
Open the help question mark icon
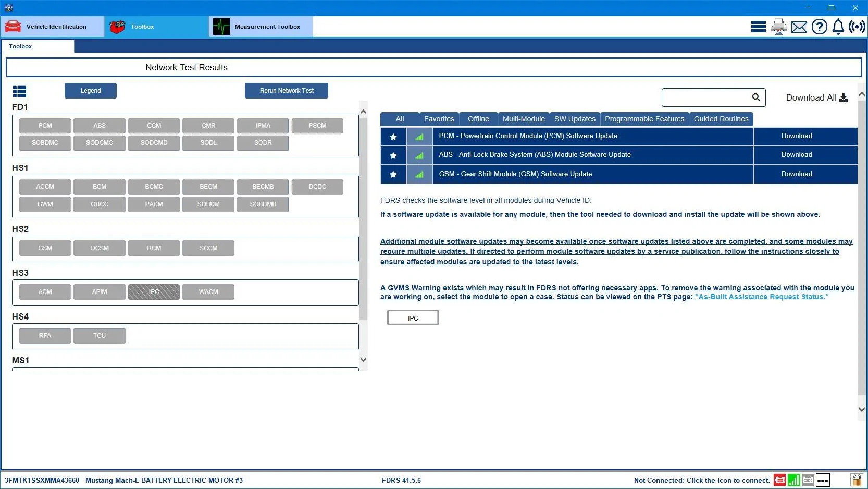(820, 27)
